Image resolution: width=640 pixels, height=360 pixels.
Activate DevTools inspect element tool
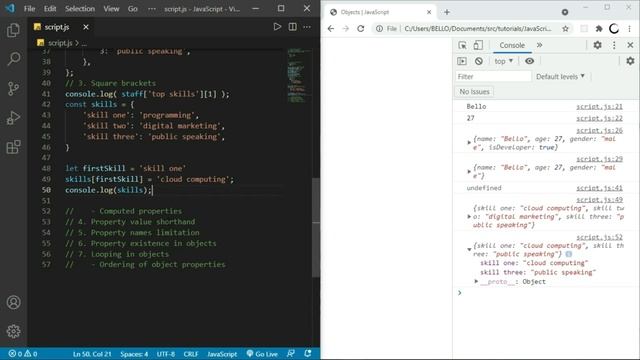coord(462,45)
